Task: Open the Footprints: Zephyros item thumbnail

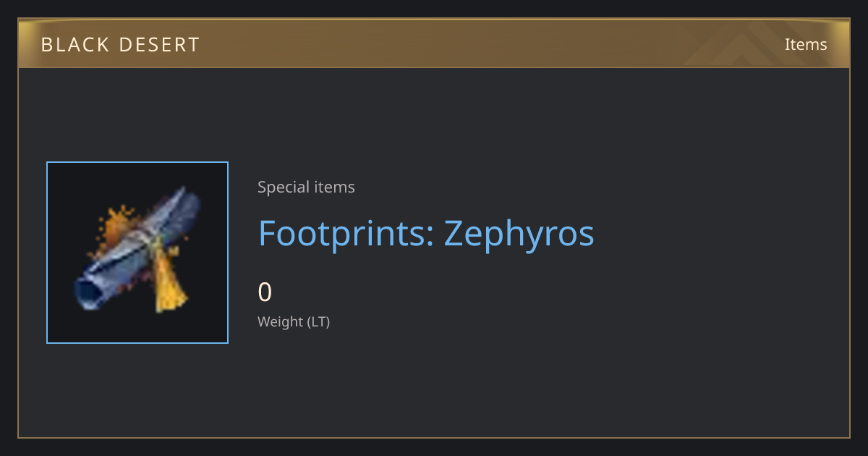Action: (x=137, y=253)
